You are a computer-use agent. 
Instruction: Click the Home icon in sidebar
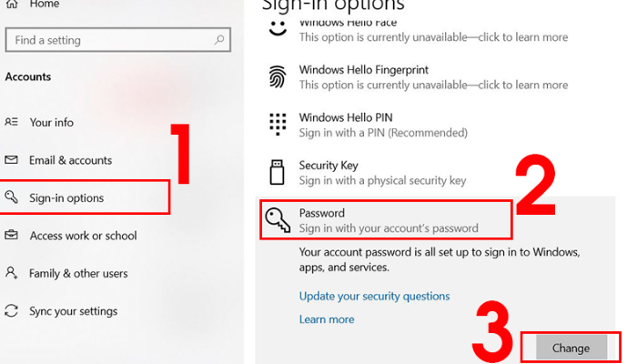(12, 5)
